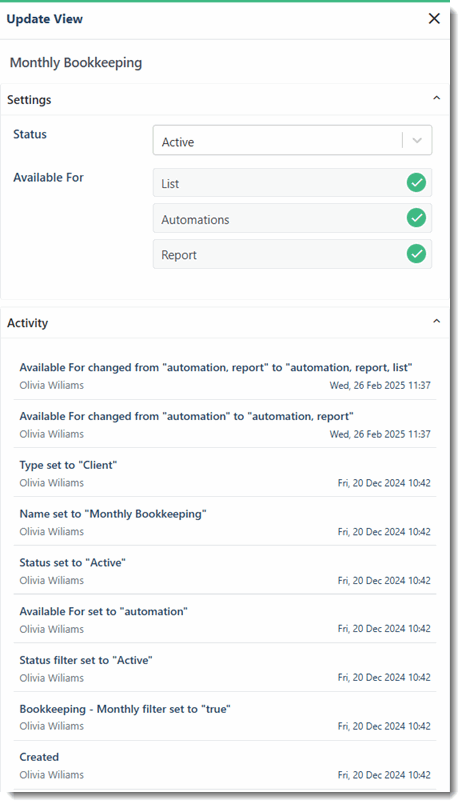Open the Status dropdown showing Active
Screen dimensions: 465x807
[292, 140]
